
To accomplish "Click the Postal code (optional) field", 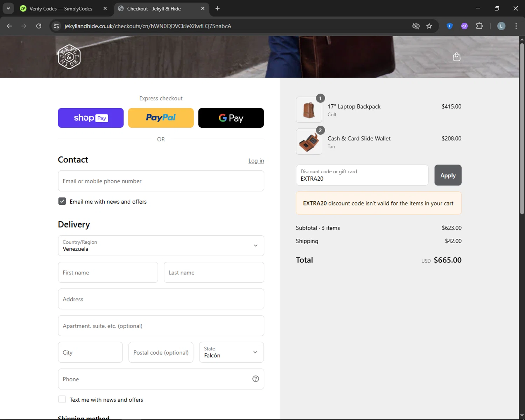I will (x=161, y=352).
